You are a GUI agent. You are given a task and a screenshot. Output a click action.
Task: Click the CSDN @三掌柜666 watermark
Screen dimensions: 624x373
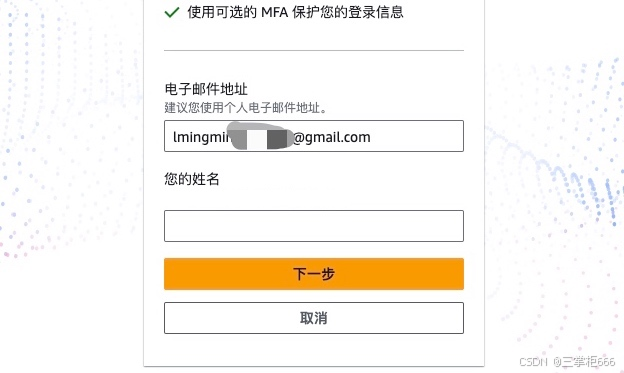(567, 361)
